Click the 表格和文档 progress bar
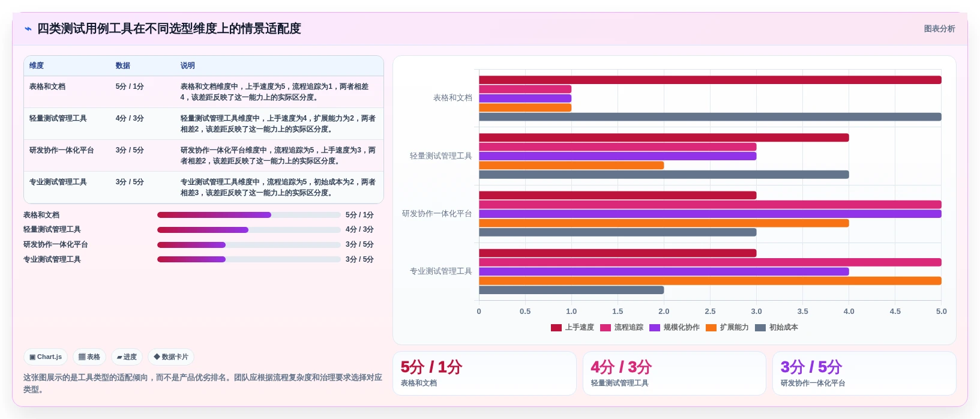Screen dimensions: 980x419 coord(249,215)
